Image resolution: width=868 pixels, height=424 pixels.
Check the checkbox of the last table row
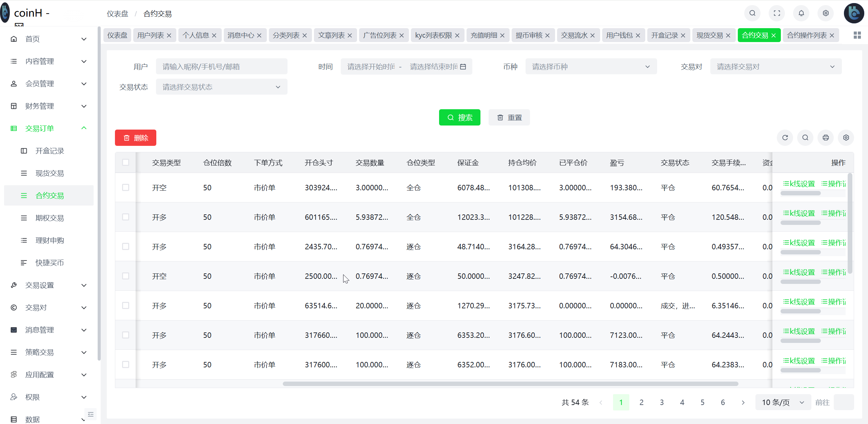[126, 364]
